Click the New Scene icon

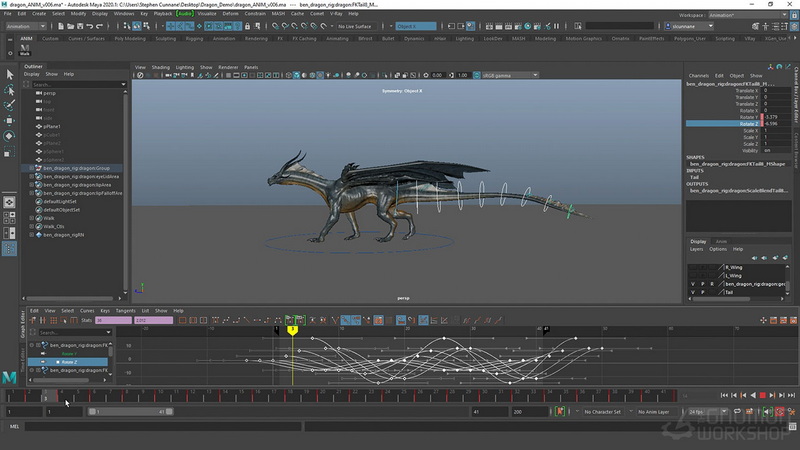pyautogui.click(x=61, y=26)
